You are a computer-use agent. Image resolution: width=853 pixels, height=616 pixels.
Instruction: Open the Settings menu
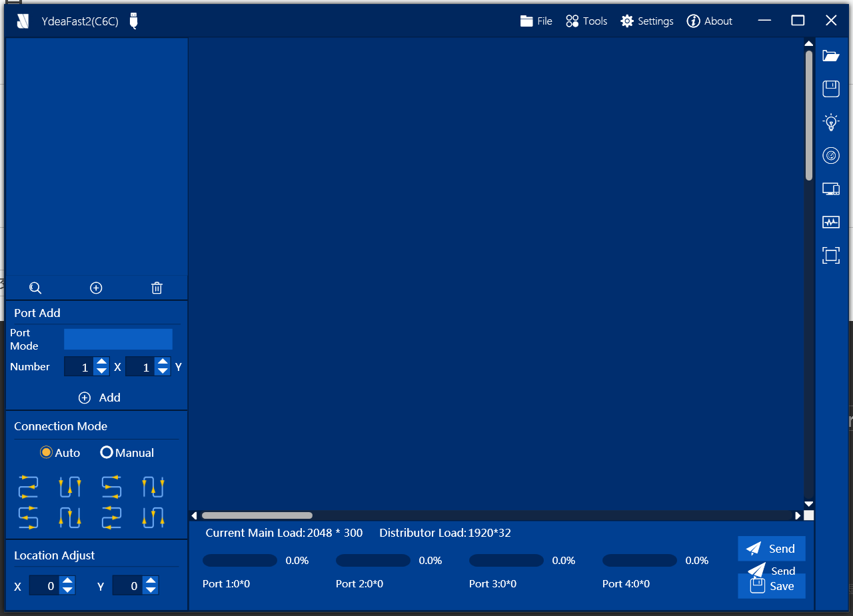click(647, 21)
